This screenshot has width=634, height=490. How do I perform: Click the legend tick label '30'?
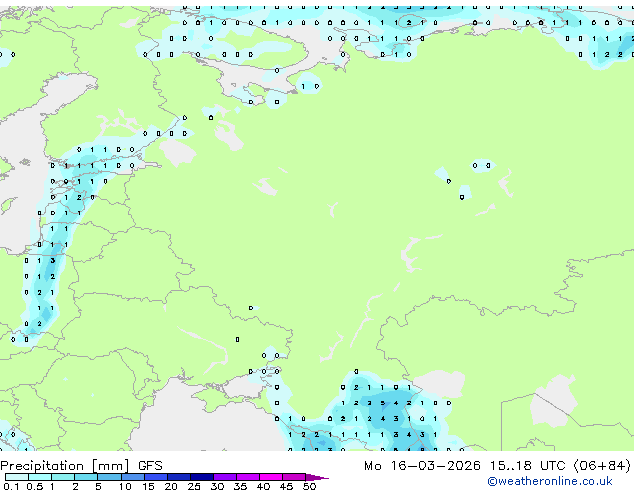click(x=217, y=486)
